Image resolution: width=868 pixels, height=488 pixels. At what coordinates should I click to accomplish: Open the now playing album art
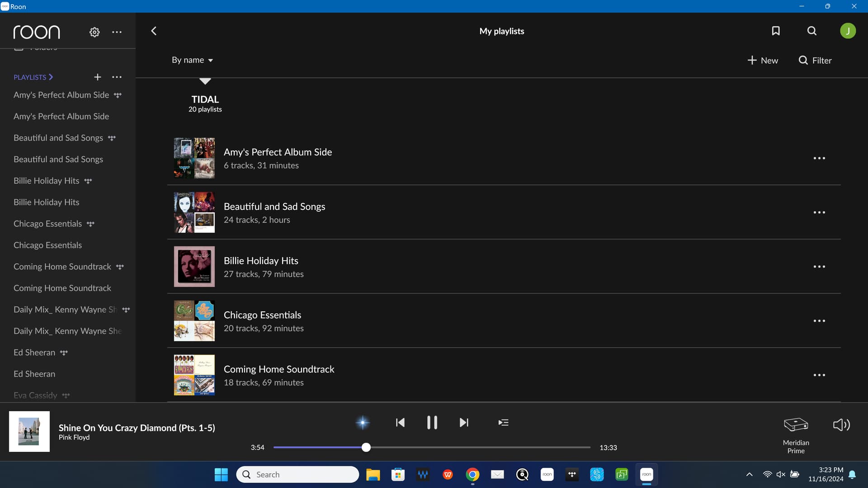[x=29, y=432]
